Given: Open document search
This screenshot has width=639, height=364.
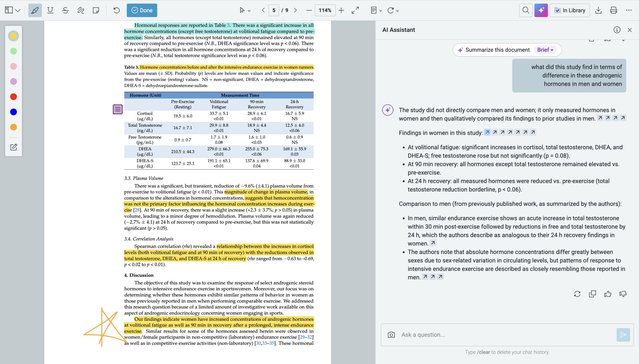Looking at the screenshot, I should tap(526, 10).
